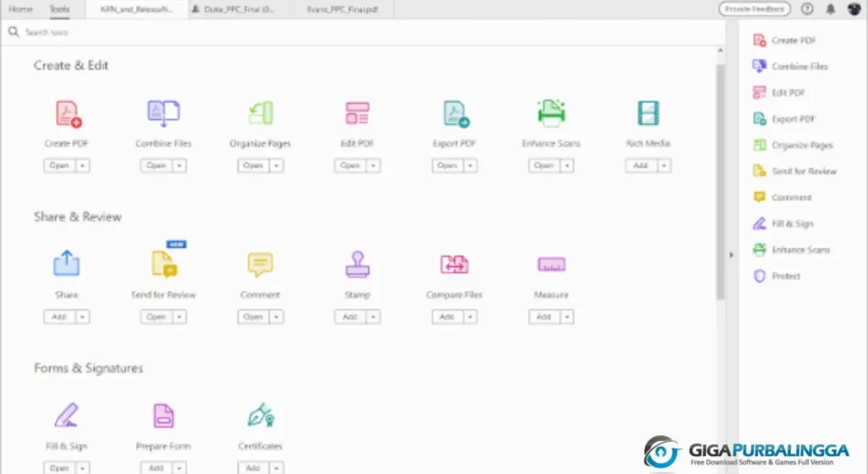Viewport: 868px width, 474px height.
Task: Expand dropdown arrow under Combine Files
Action: click(180, 165)
